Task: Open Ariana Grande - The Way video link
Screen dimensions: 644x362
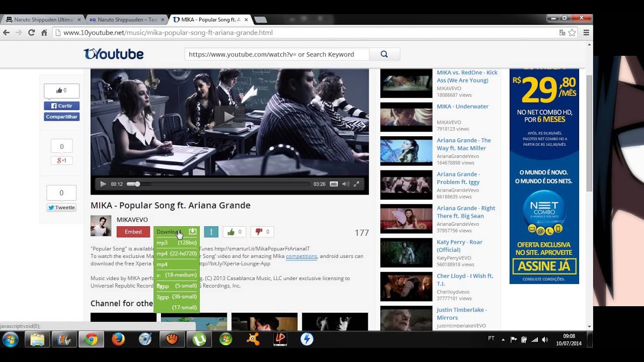Action: point(464,144)
